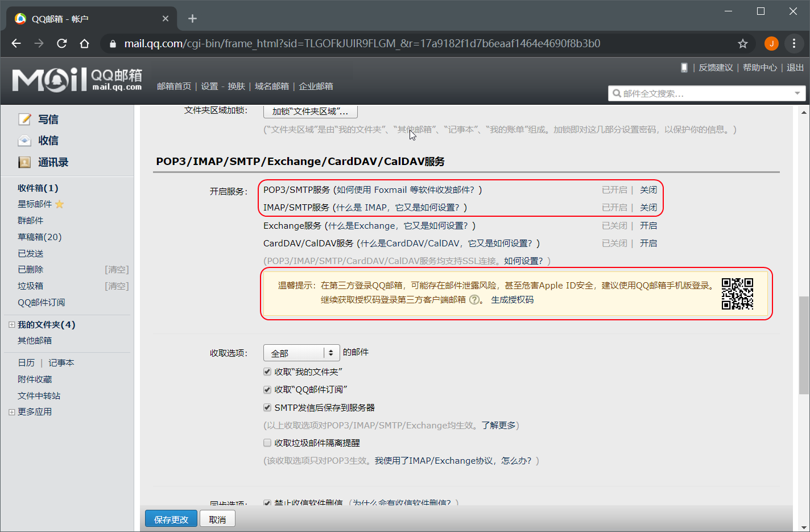Open 文件中转站 item

point(39,395)
